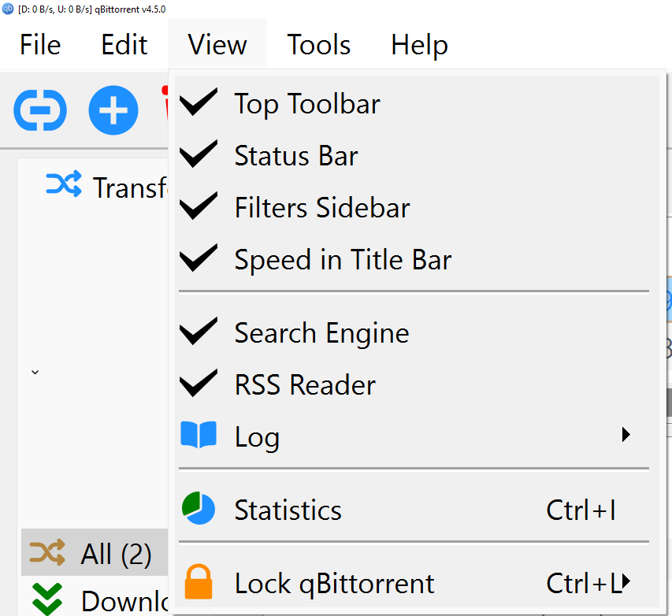Click the qBittorrent title bar logo
This screenshot has height=616, width=672.
coord(8,9)
